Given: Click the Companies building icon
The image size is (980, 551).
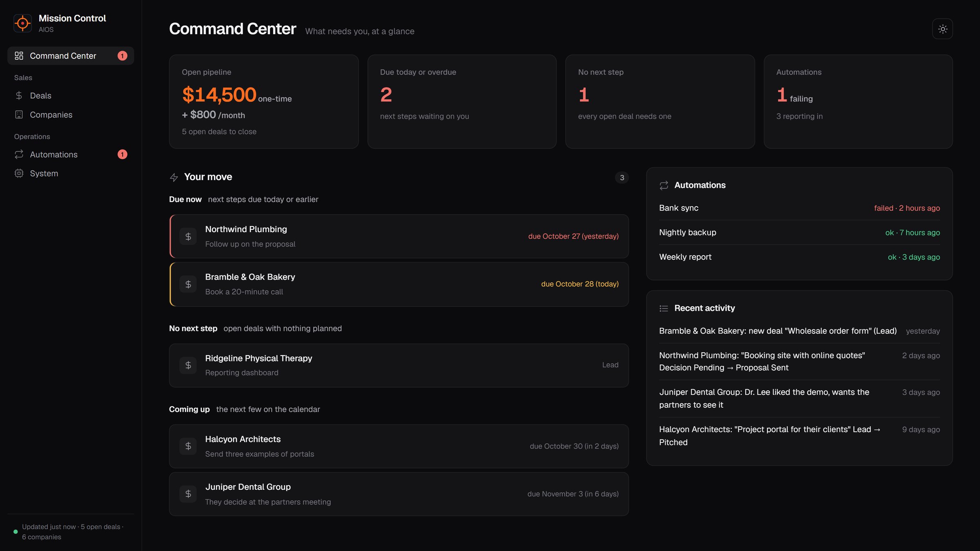Looking at the screenshot, I should coord(19,115).
